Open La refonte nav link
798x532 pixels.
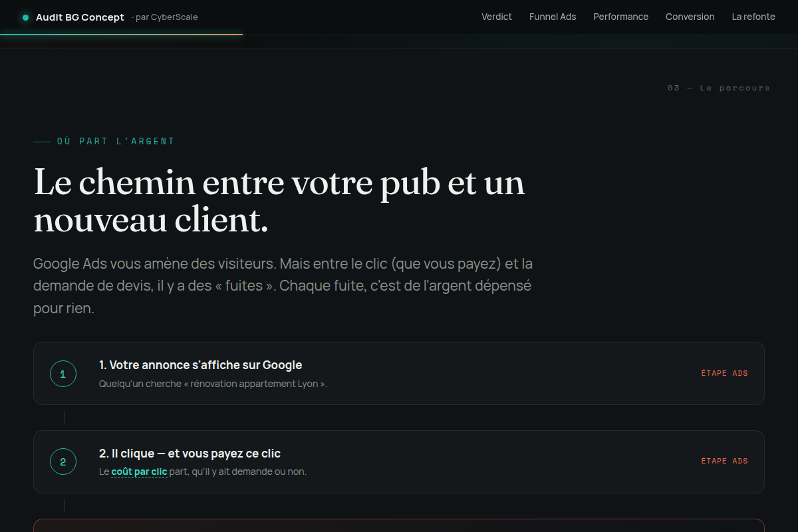pyautogui.click(x=753, y=17)
